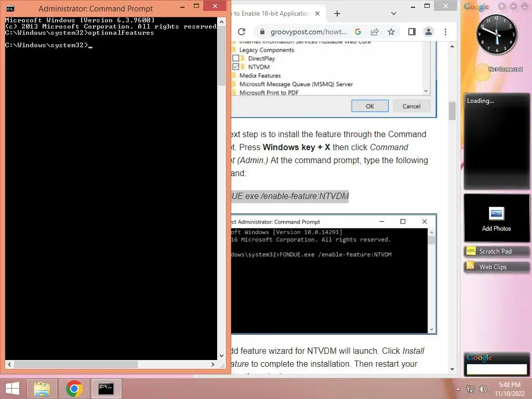Image resolution: width=532 pixels, height=399 pixels.
Task: Bookmark this page with the star icon
Action: coord(391,32)
